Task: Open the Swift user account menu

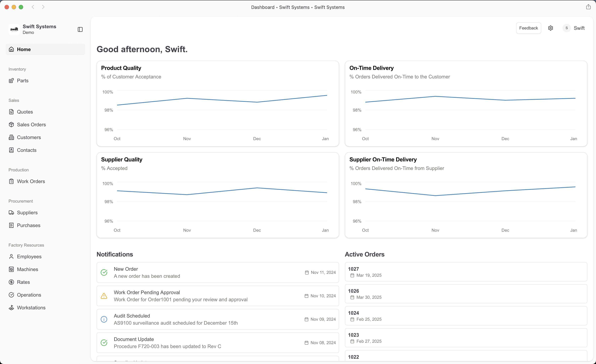Action: 573,28
